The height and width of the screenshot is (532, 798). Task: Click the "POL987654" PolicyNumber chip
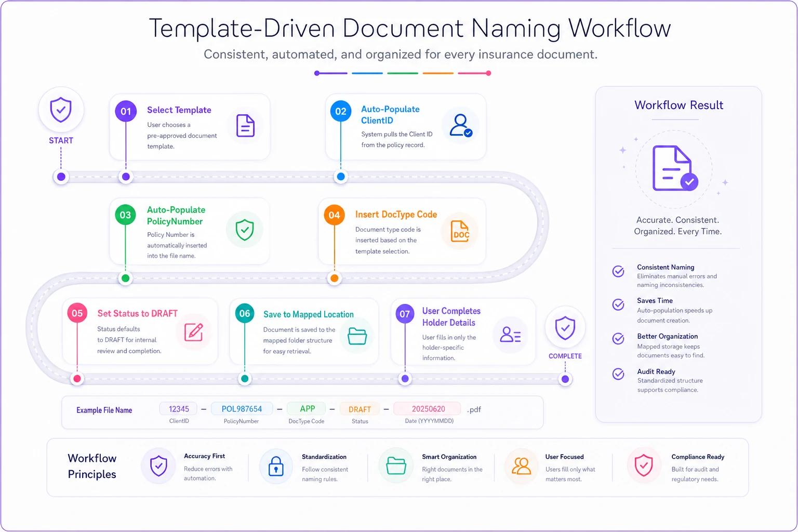242,409
